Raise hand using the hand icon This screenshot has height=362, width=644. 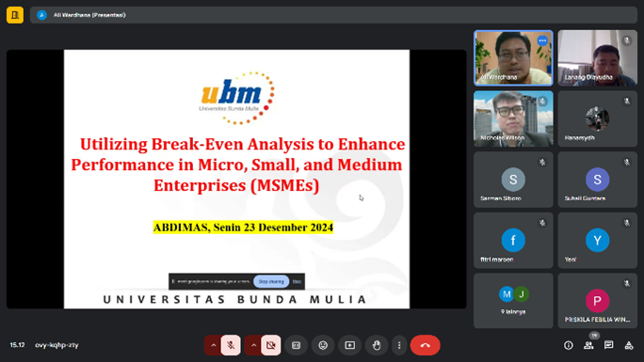[x=377, y=345]
